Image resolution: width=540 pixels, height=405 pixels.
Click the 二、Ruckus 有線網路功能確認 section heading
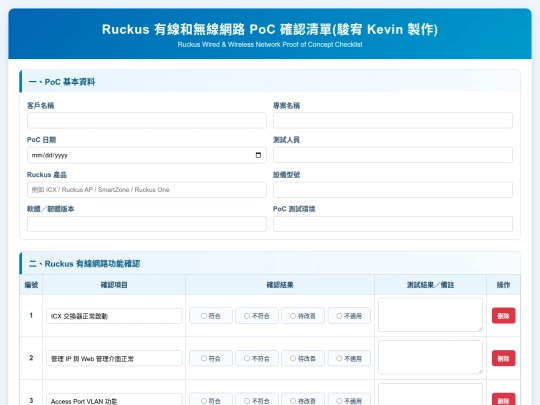84,264
